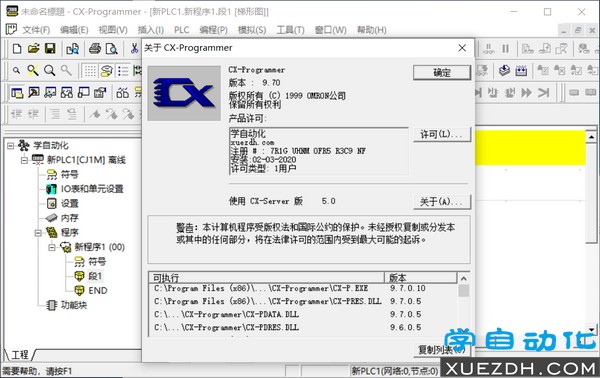The image size is (600, 378).
Task: Open the 视图(V) menu
Action: click(x=113, y=30)
